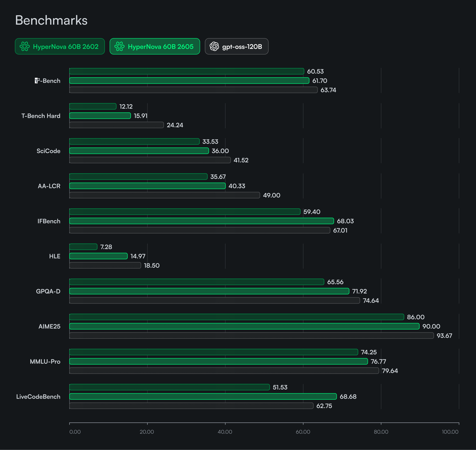Select the τ²-Bench bar ending at 61.70
The height and width of the screenshot is (450, 476).
(189, 81)
